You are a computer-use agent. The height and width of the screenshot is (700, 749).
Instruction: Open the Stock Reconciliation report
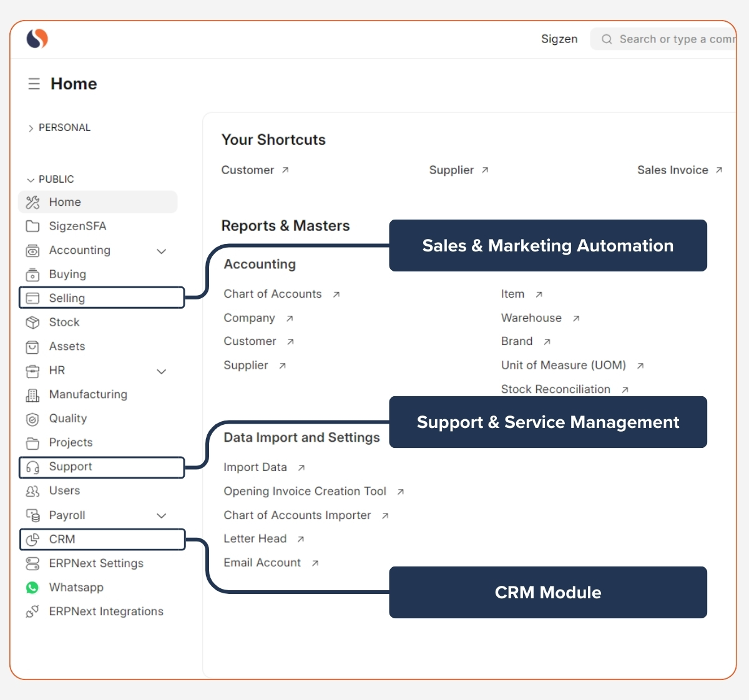(x=556, y=389)
